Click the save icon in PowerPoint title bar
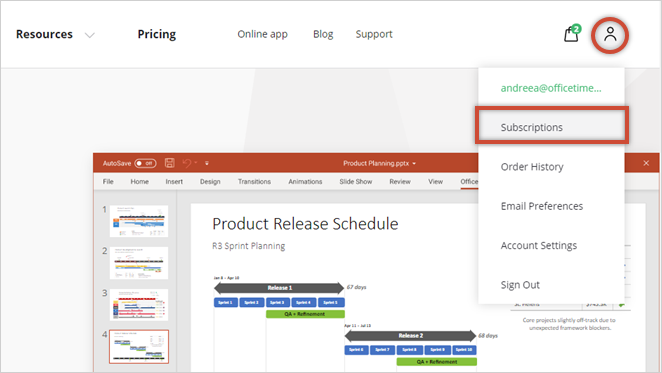662x373 pixels. point(170,163)
